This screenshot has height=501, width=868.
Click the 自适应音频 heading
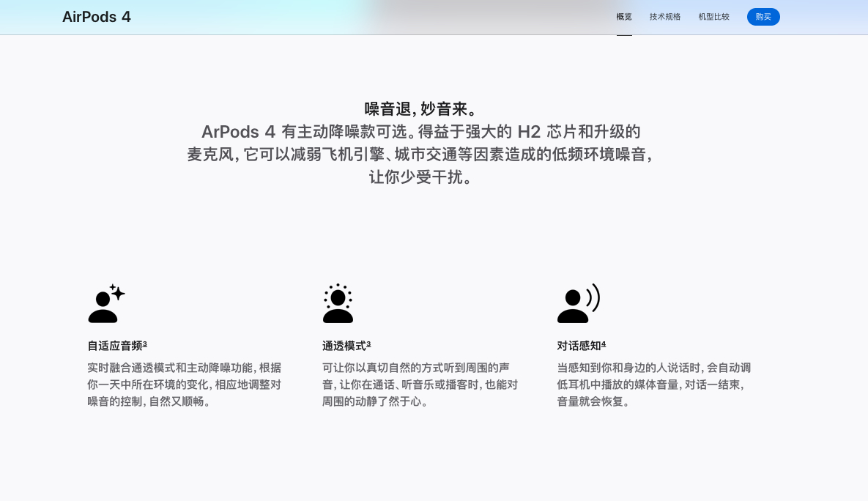[115, 346]
